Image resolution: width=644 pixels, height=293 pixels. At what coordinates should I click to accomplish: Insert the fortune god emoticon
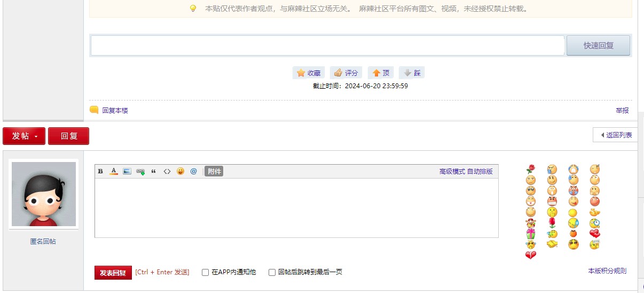[x=531, y=223]
